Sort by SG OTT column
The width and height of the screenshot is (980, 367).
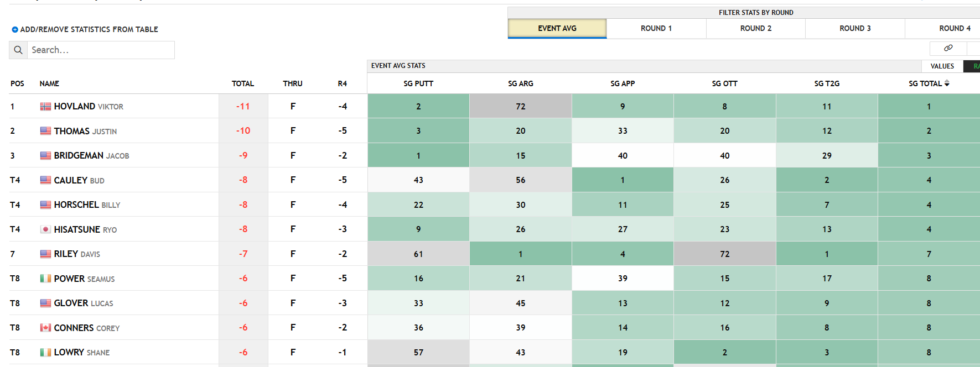725,83
